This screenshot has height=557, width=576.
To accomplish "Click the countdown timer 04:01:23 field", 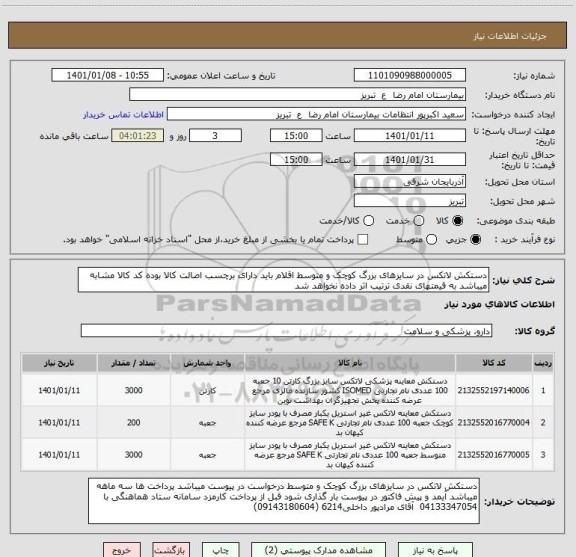I will coord(138,136).
